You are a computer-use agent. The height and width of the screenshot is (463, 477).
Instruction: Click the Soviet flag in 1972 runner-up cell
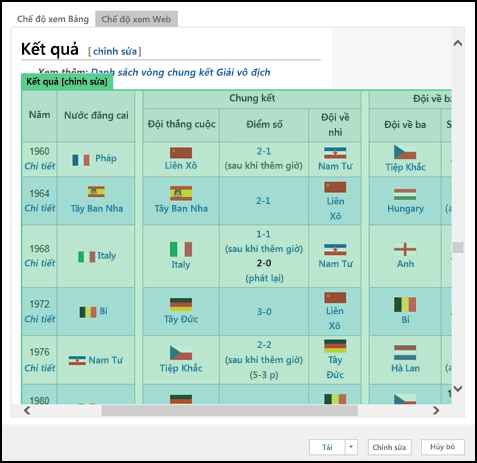[335, 298]
